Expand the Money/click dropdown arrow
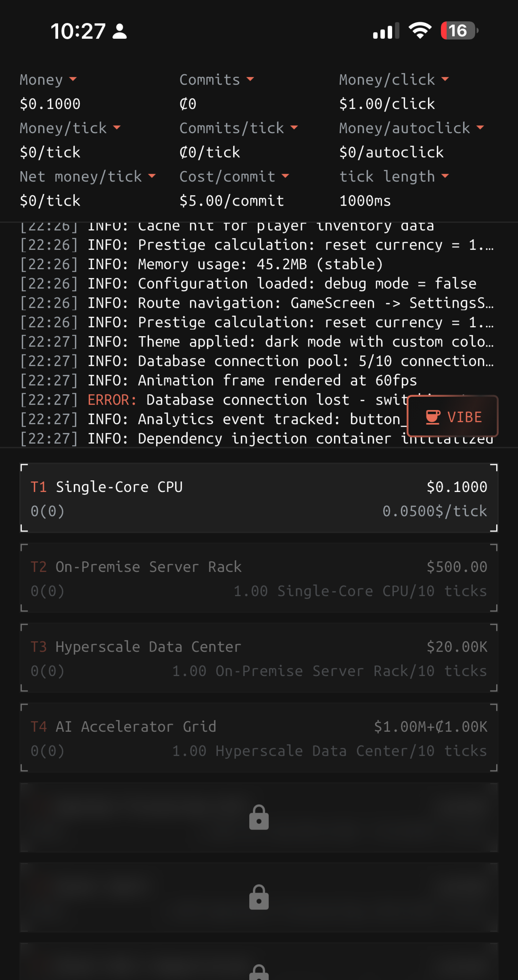Image resolution: width=518 pixels, height=980 pixels. 445,79
